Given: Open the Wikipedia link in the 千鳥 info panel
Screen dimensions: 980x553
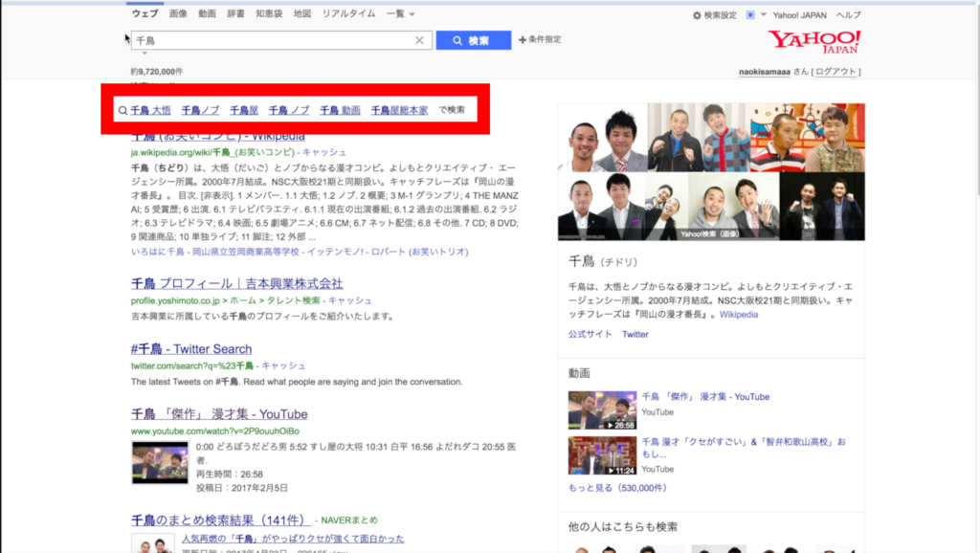Looking at the screenshot, I should coord(739,315).
